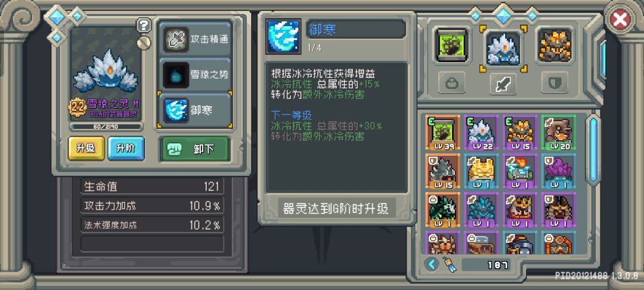Switch to the helmet filter tab

pos(452,82)
